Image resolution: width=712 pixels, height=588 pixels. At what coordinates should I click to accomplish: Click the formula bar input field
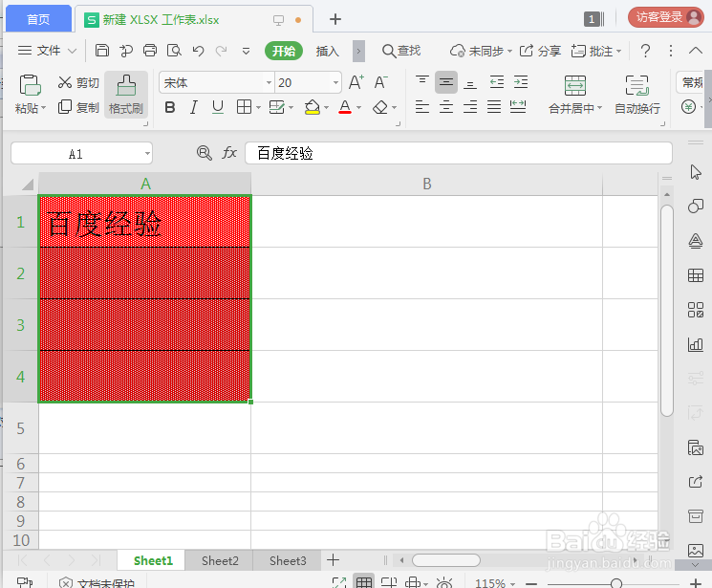[x=458, y=153]
